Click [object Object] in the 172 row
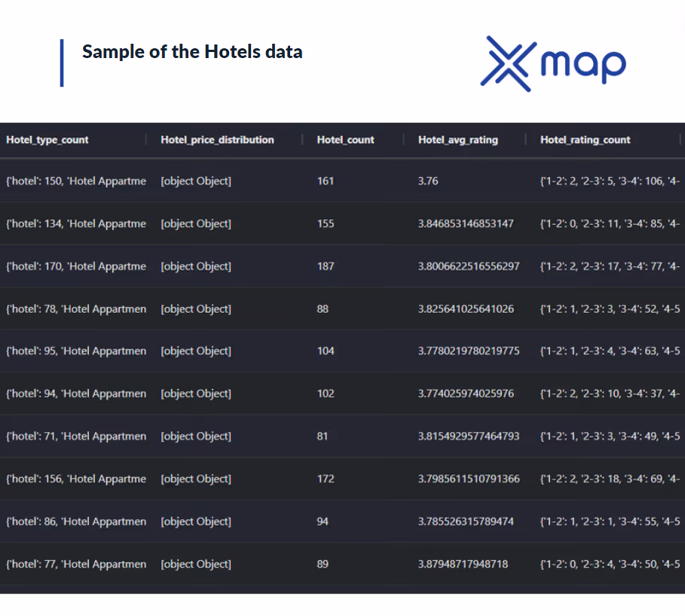 pyautogui.click(x=196, y=479)
